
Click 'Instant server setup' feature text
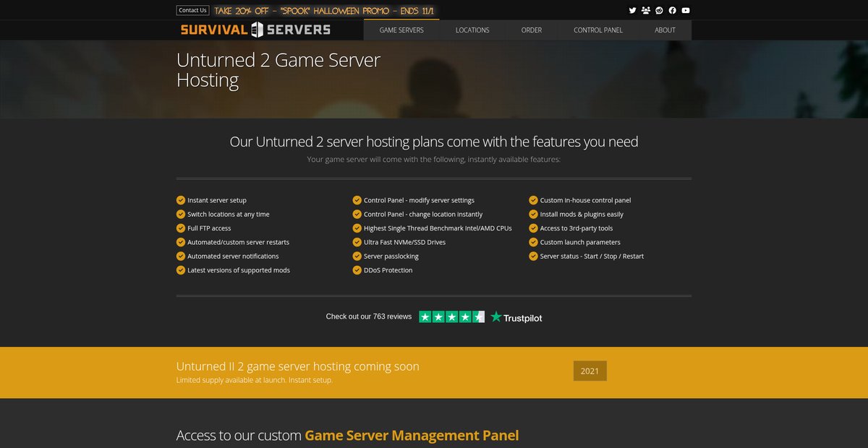[217, 200]
